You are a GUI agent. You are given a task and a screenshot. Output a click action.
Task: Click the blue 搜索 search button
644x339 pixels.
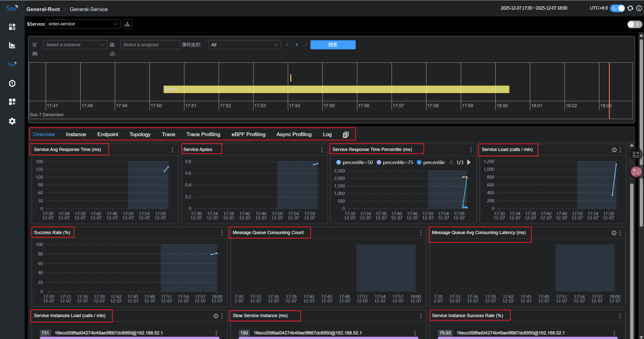(x=333, y=45)
